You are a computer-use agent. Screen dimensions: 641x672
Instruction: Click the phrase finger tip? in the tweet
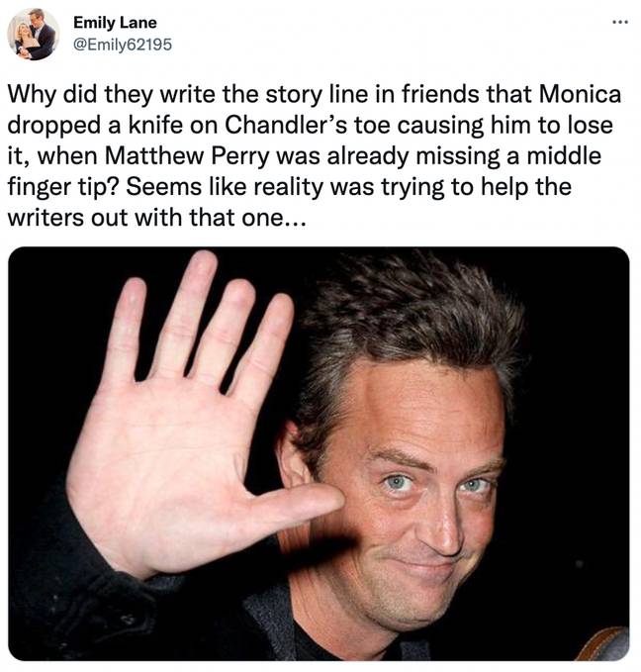(x=63, y=187)
